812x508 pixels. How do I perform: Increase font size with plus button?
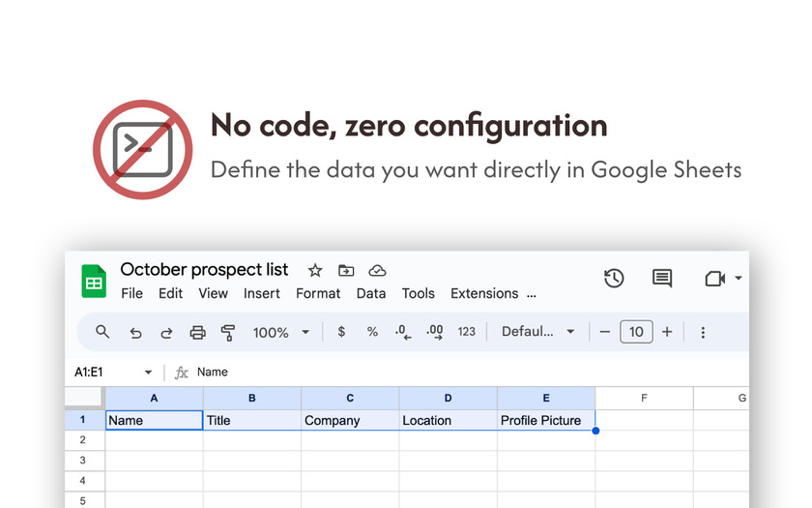coord(667,332)
